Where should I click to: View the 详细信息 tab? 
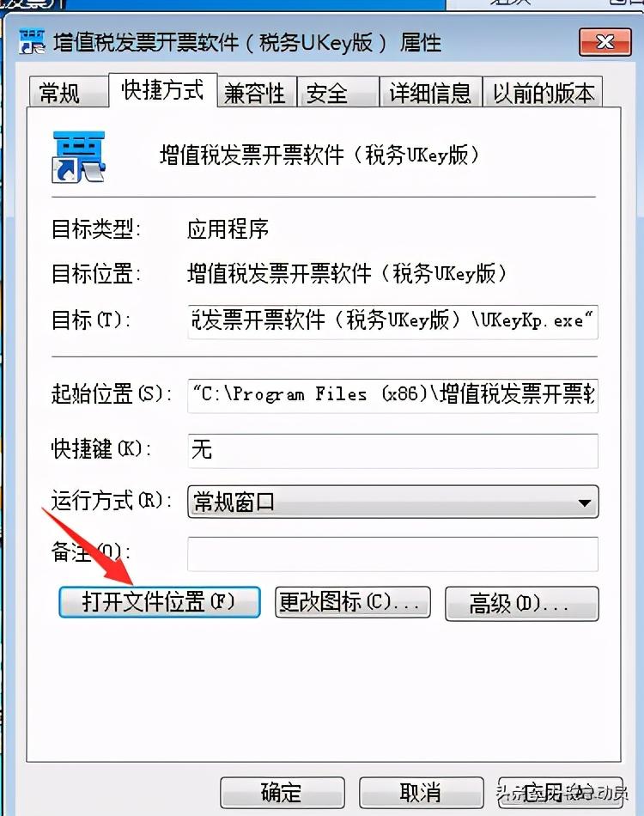point(431,93)
